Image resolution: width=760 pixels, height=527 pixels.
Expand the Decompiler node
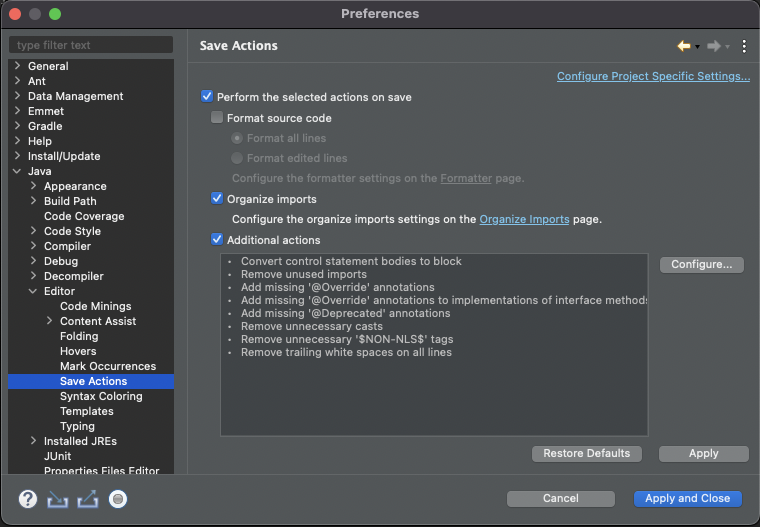click(x=33, y=276)
